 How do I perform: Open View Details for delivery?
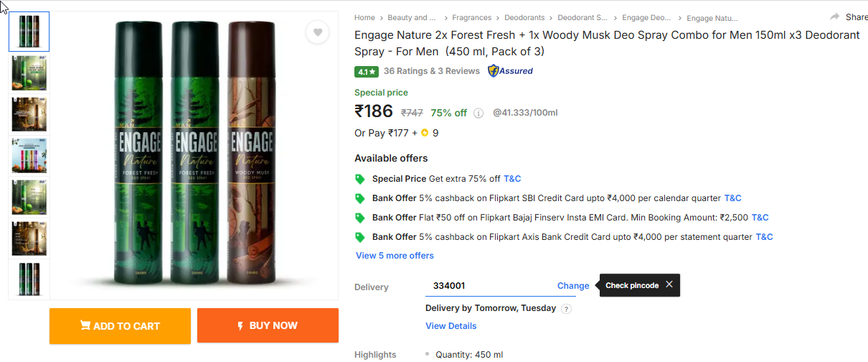pos(450,326)
